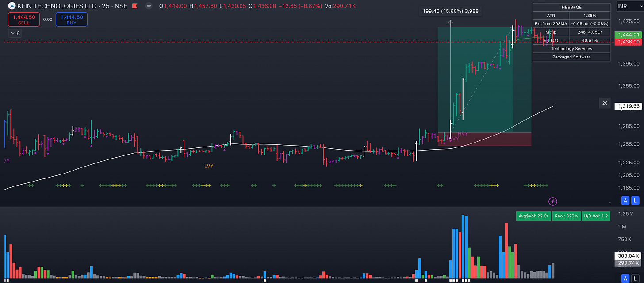The height and width of the screenshot is (283, 644).
Task: Click the ATR value cell 1.36%
Action: (x=590, y=16)
